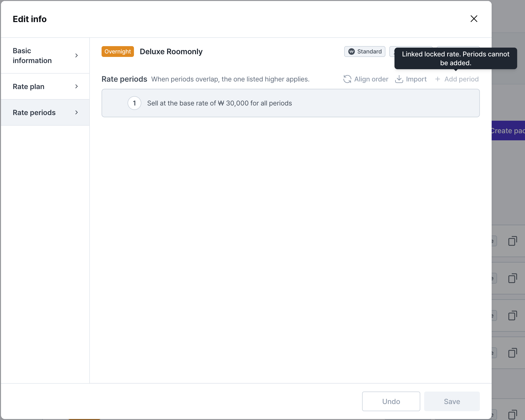Click the won currency icon in Standard badge
This screenshot has height=420, width=525.
[x=351, y=52]
